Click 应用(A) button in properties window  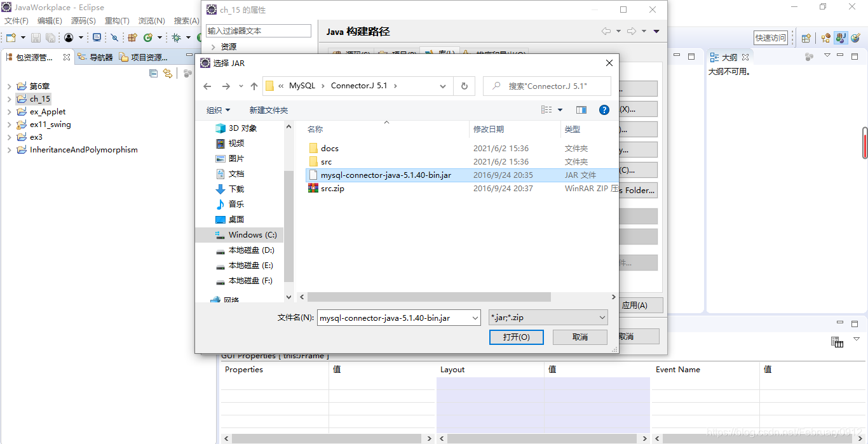coord(634,305)
